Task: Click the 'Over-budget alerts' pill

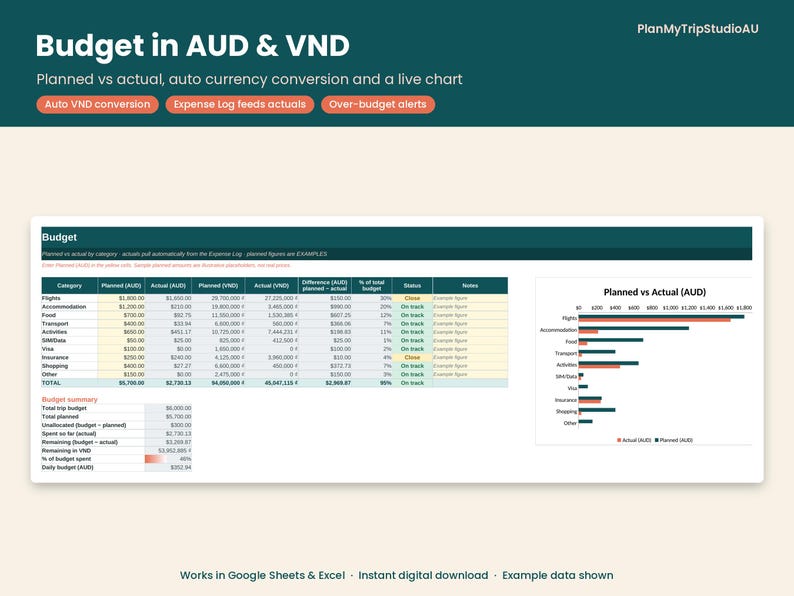Action: tap(378, 104)
